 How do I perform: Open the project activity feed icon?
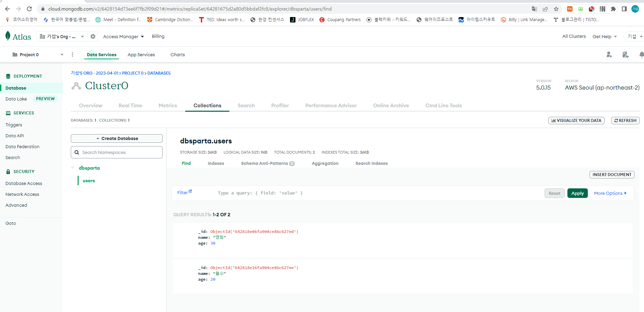coord(626,54)
